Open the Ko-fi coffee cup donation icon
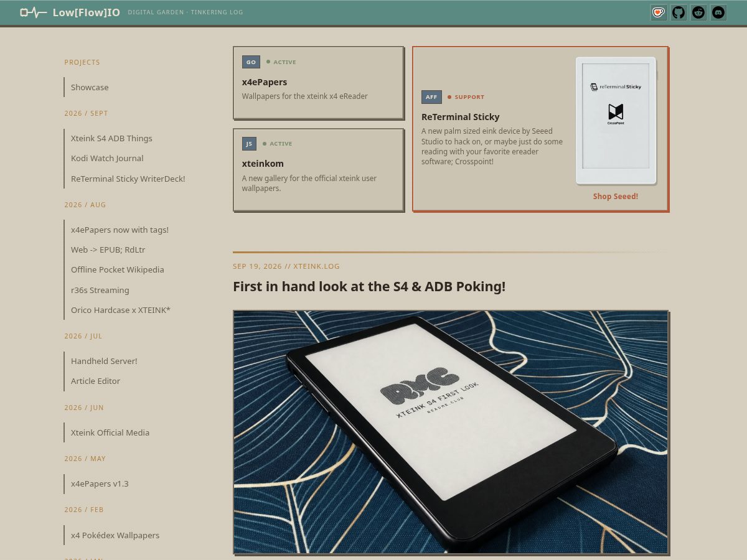This screenshot has width=747, height=560. (x=659, y=12)
